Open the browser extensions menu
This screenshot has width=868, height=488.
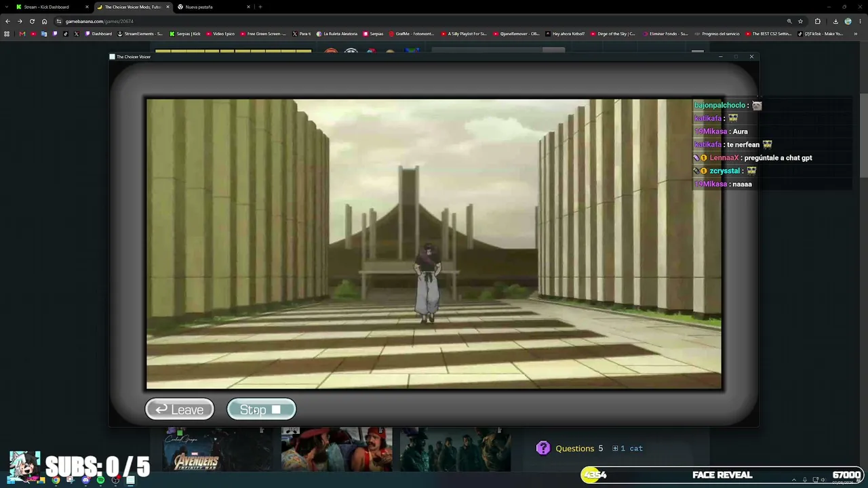tap(817, 21)
